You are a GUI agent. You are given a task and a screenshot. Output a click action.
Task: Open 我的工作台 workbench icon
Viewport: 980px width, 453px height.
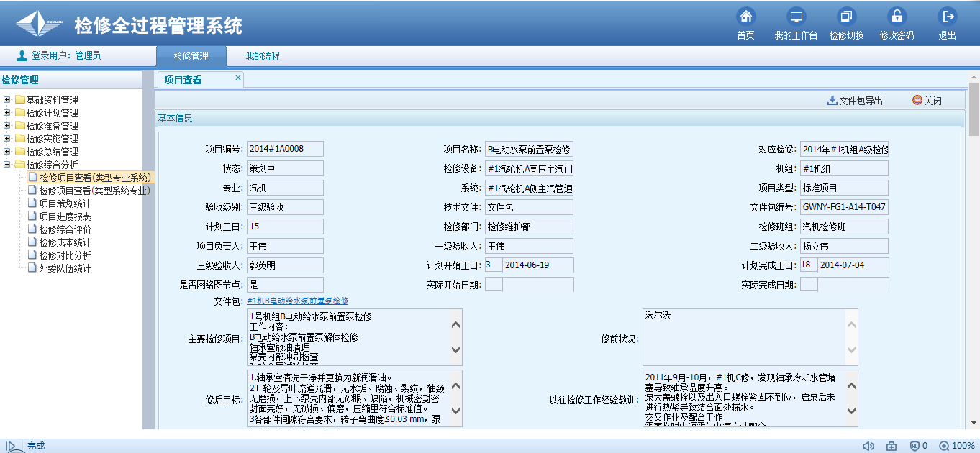tap(796, 17)
